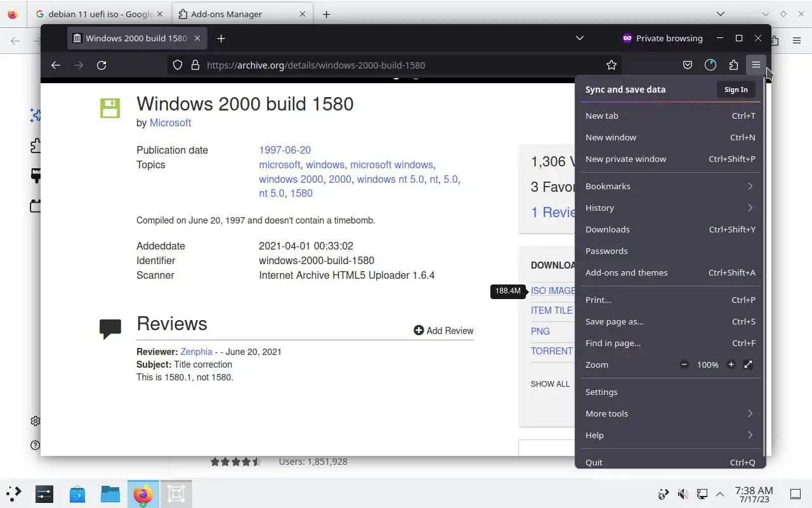Choose Save page as...
The width and height of the screenshot is (812, 508).
670,321
